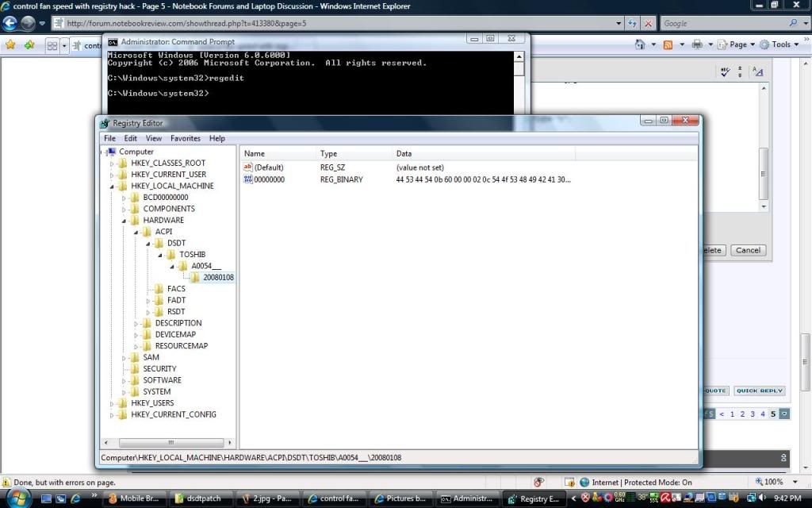This screenshot has height=508, width=812.
Task: Click the Command Prompt scroll up arrow
Action: coord(519,56)
